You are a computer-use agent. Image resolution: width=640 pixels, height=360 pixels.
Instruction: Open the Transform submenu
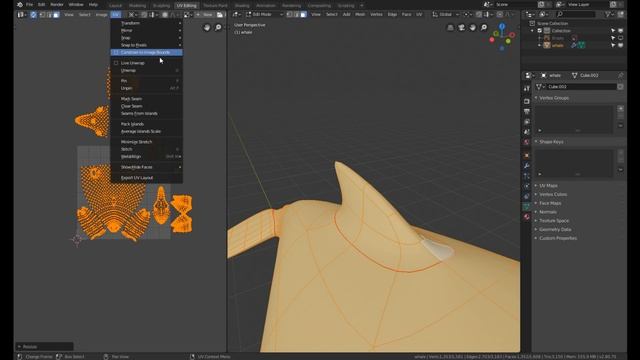tap(147, 23)
